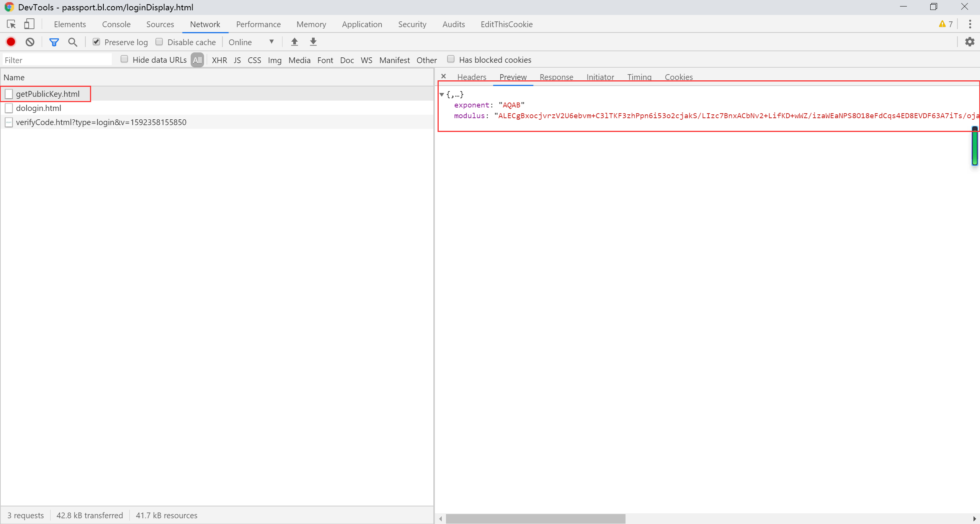Click the inspect element selector icon
This screenshot has height=524, width=980.
click(x=11, y=24)
